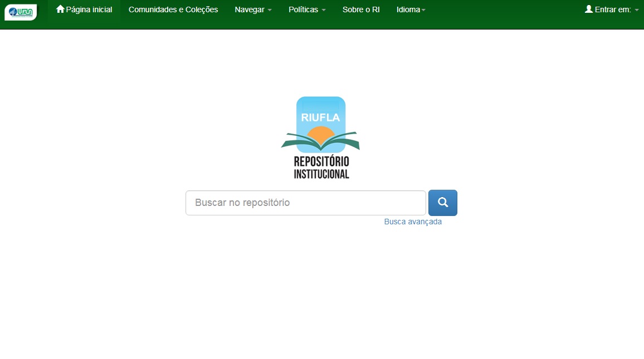Open the Navegar menu

point(250,9)
